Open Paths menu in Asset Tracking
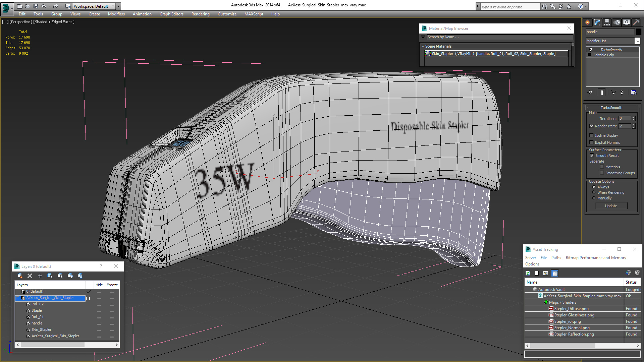The width and height of the screenshot is (644, 362). (x=556, y=258)
